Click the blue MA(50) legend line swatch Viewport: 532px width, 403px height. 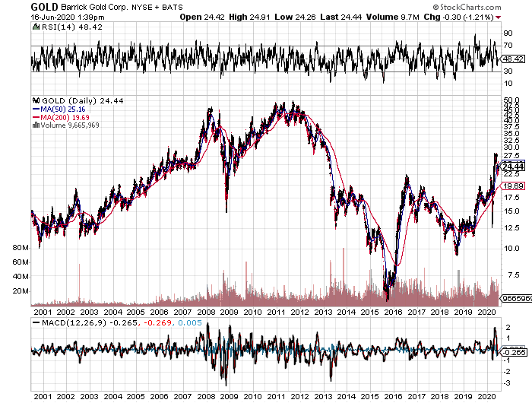pyautogui.click(x=36, y=109)
